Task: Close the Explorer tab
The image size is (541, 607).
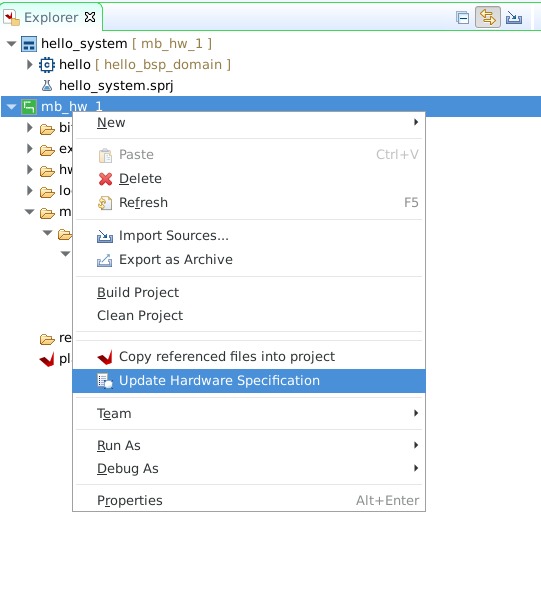Action: 90,17
